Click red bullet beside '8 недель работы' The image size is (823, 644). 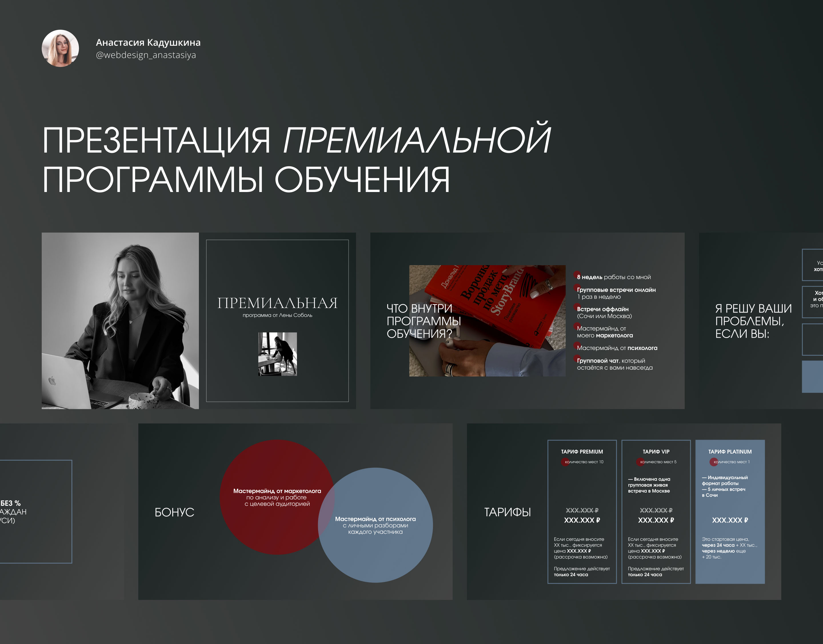577,275
